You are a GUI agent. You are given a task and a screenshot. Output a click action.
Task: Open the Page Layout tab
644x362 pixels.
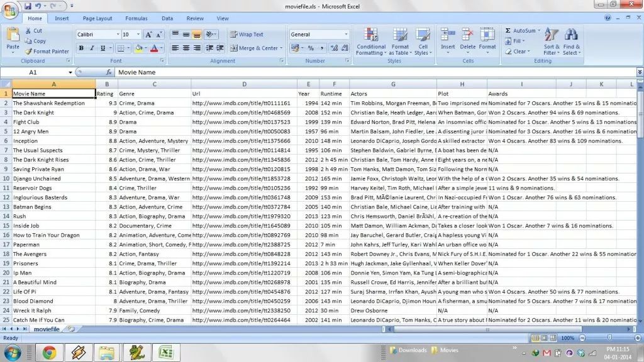tap(97, 18)
